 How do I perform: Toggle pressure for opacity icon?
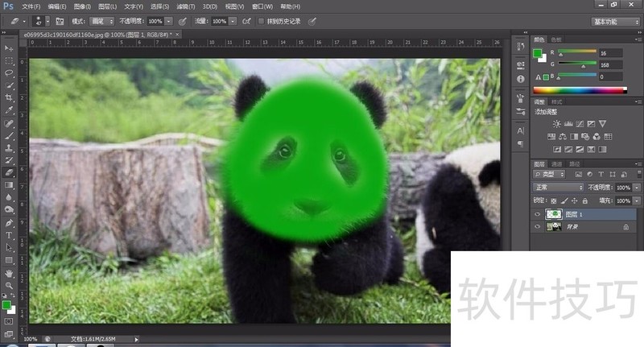tap(183, 22)
